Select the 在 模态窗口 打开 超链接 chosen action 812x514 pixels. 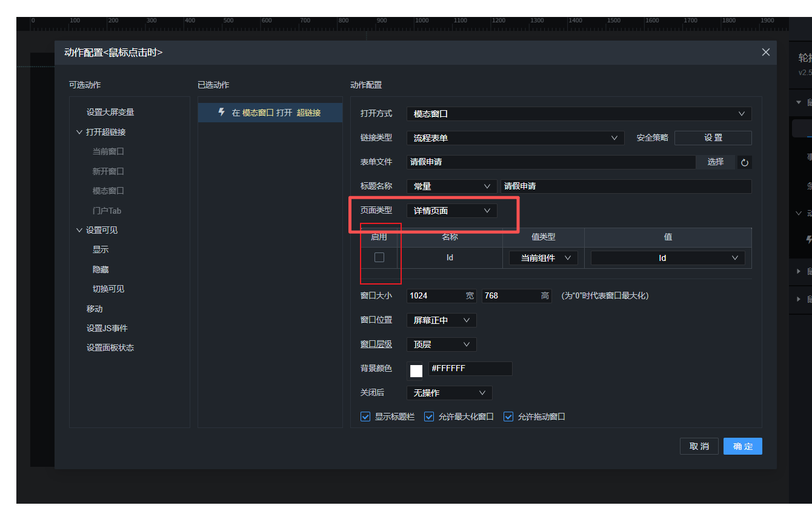[270, 113]
